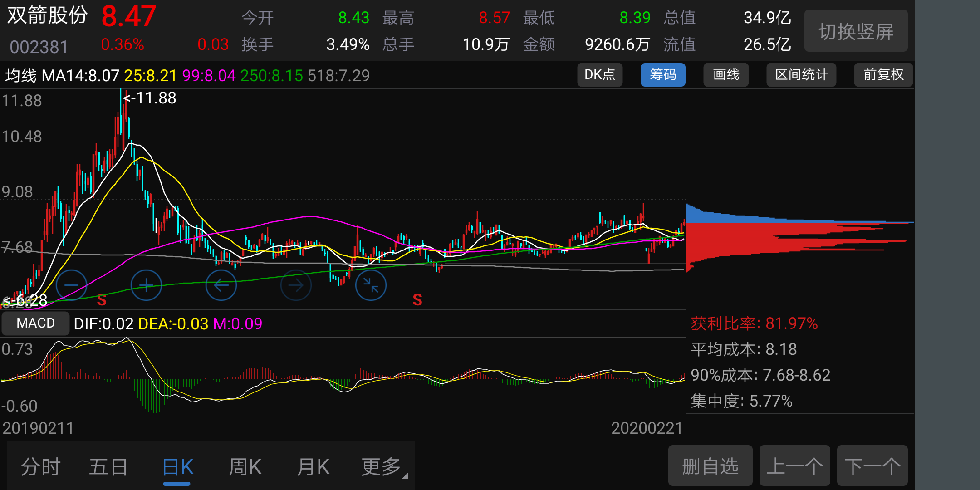
Task: Tap the 今开 8.43 value
Action: pyautogui.click(x=353, y=17)
